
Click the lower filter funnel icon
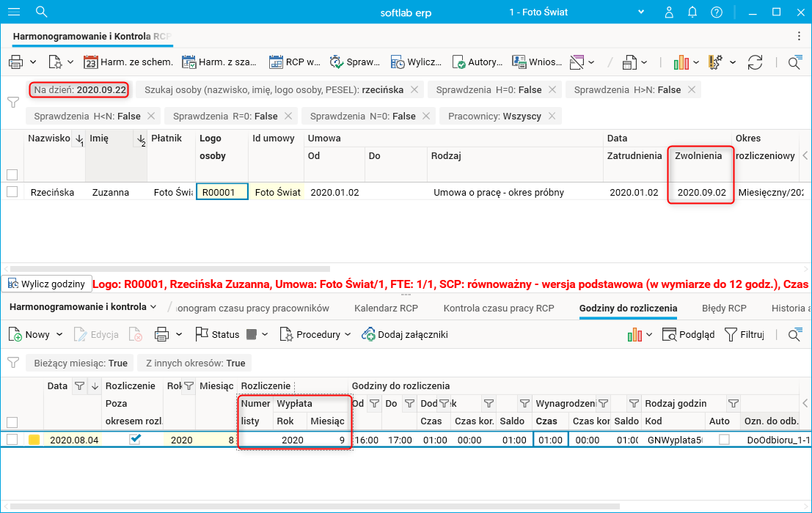[13, 363]
